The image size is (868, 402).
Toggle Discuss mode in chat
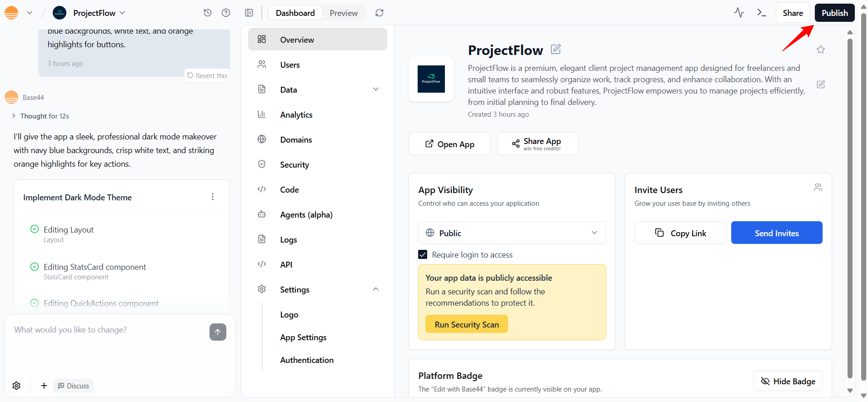pos(73,386)
